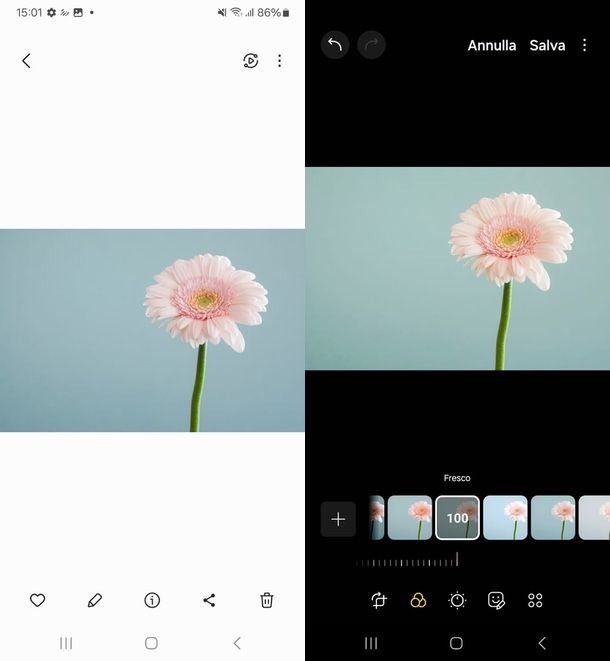Open recent apps on left screen
This screenshot has height=661, width=610.
tap(66, 643)
